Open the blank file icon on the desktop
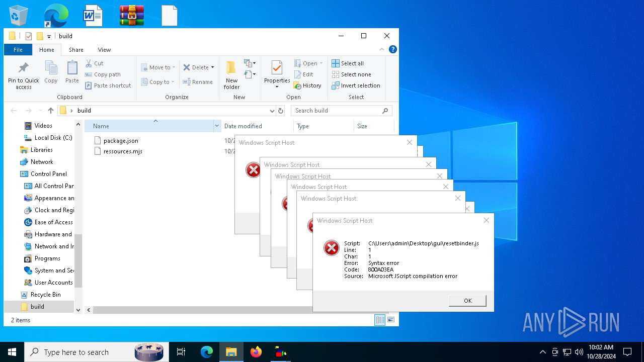The height and width of the screenshot is (362, 644). pyautogui.click(x=170, y=15)
